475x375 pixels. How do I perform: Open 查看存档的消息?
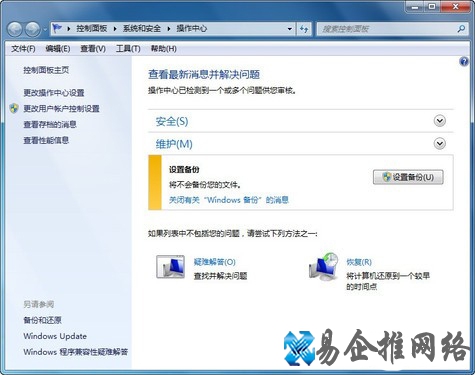pyautogui.click(x=50, y=124)
